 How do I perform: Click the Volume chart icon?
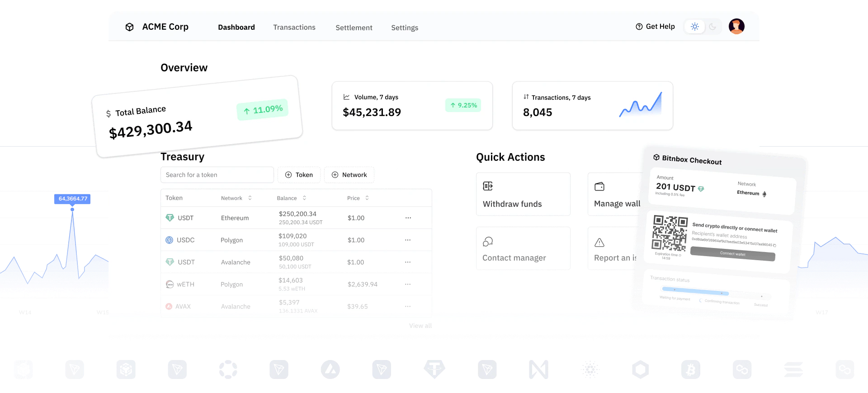(346, 97)
